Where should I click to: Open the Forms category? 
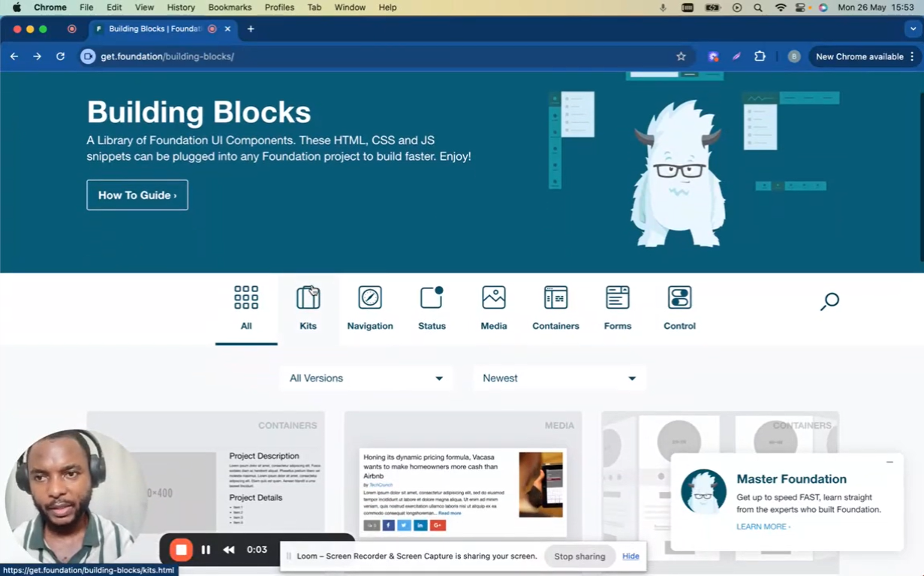[x=618, y=309]
